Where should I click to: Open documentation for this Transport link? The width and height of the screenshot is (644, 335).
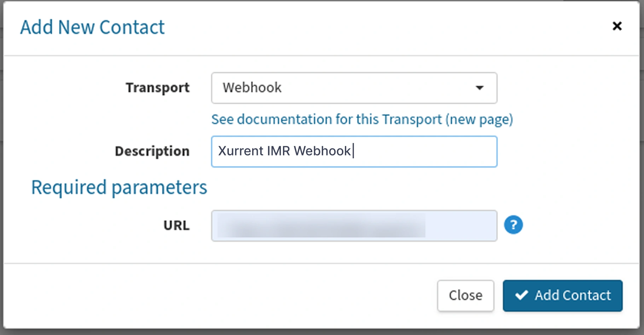coord(362,119)
